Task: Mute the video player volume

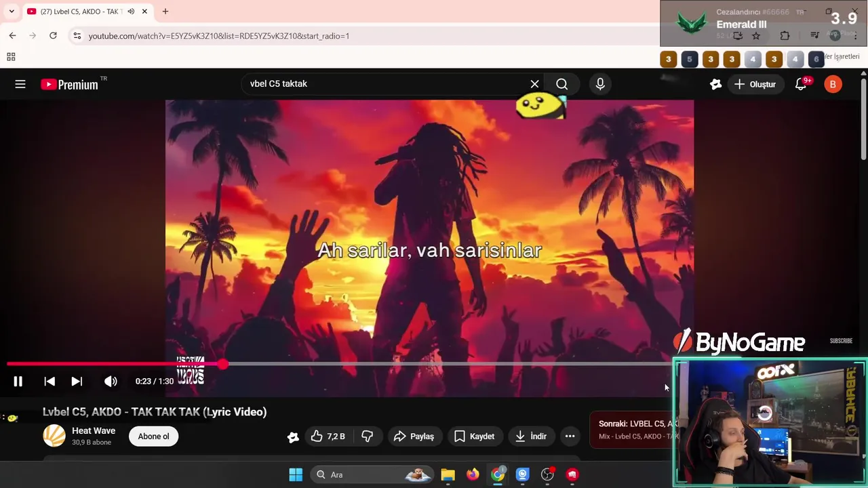Action: (x=111, y=382)
